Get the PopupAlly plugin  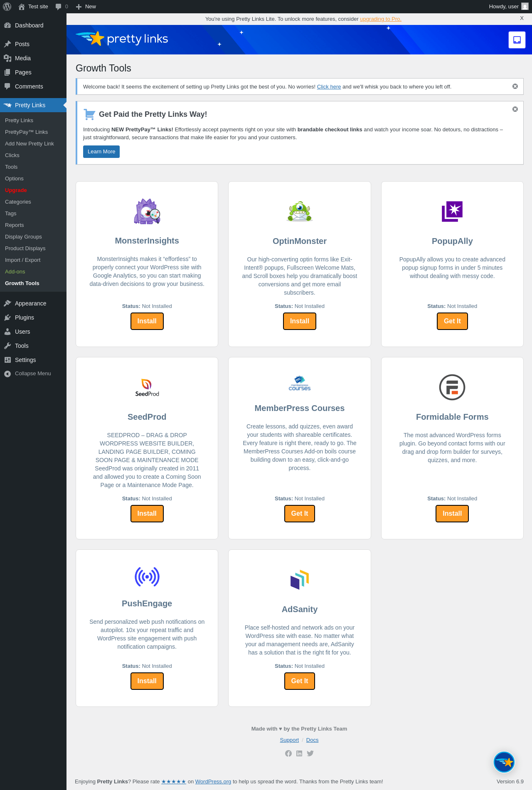[x=452, y=321]
